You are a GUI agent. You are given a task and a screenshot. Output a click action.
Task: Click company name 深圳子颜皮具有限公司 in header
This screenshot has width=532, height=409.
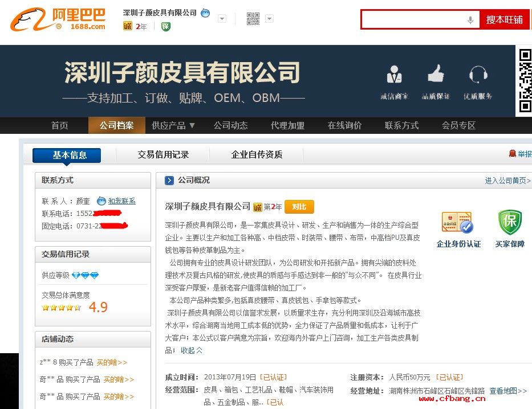point(160,13)
